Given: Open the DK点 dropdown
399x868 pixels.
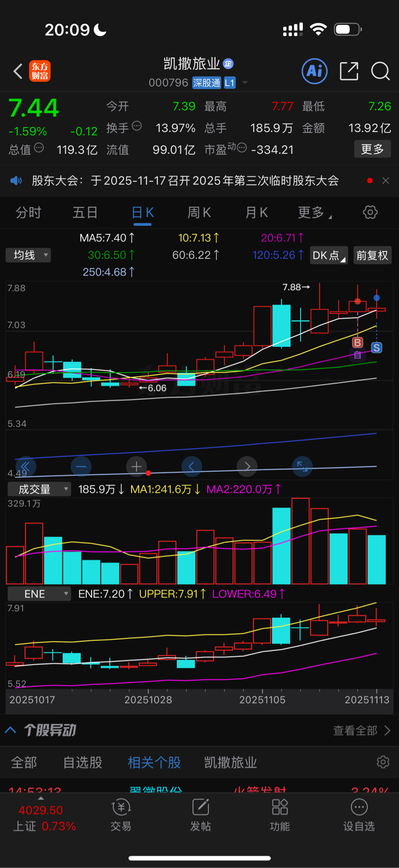Looking at the screenshot, I should click(329, 255).
